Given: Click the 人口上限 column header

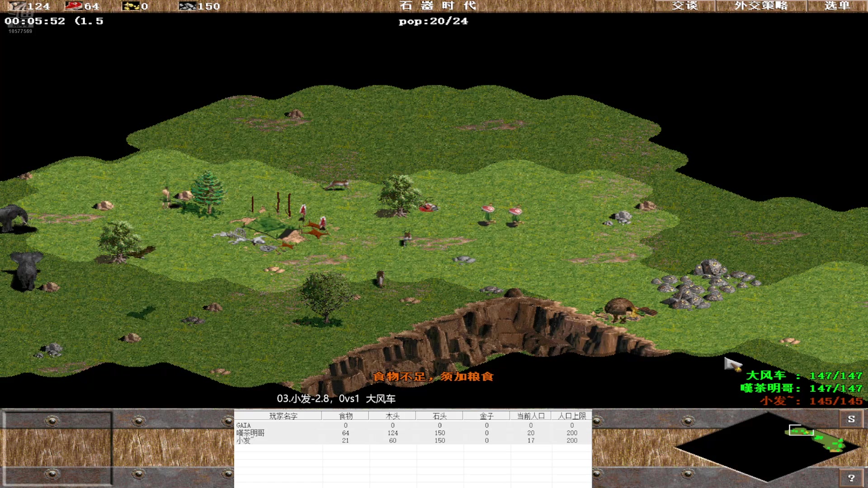Looking at the screenshot, I should pyautogui.click(x=572, y=416).
